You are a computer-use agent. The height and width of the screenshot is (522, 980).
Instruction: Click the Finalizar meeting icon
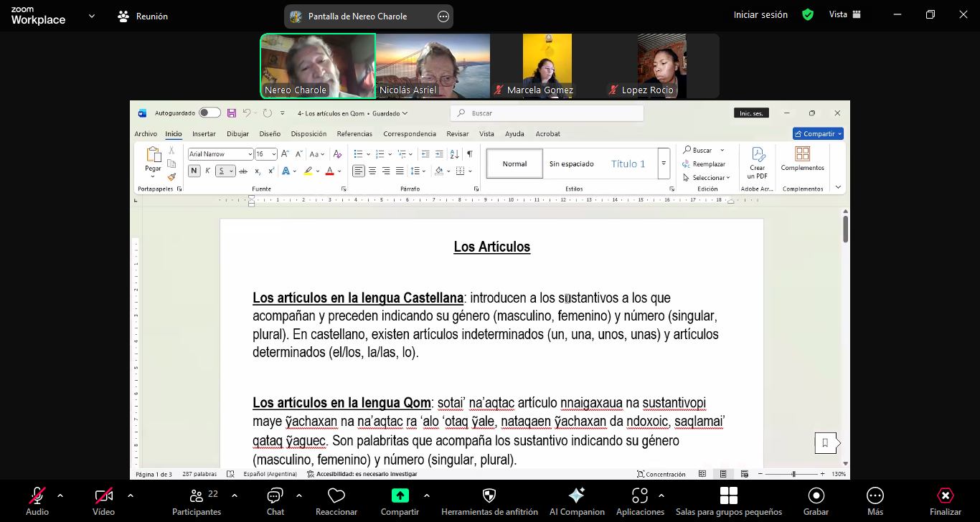[945, 496]
